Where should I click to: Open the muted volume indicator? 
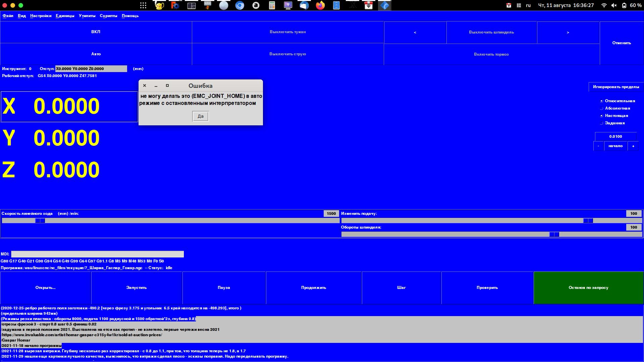coord(614,5)
